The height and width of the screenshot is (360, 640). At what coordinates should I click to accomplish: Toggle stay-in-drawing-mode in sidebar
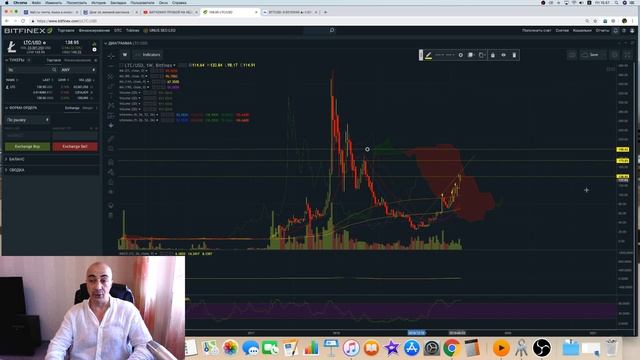[111, 172]
